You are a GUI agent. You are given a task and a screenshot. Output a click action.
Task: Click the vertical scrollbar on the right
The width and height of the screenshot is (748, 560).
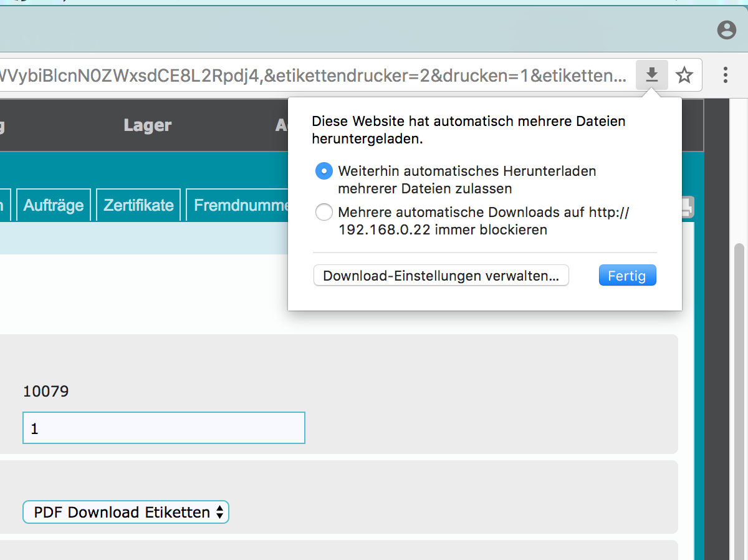point(739,374)
